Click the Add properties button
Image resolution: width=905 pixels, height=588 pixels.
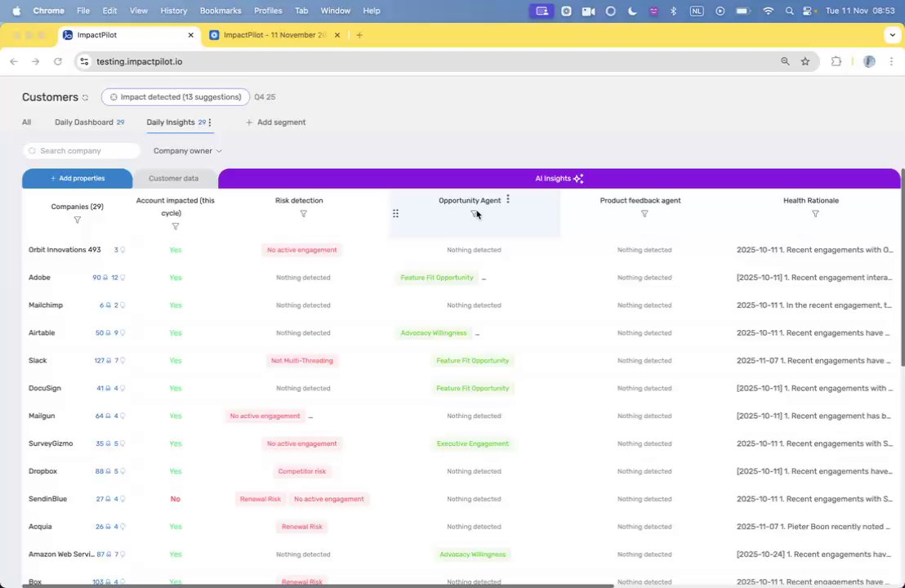click(x=78, y=178)
